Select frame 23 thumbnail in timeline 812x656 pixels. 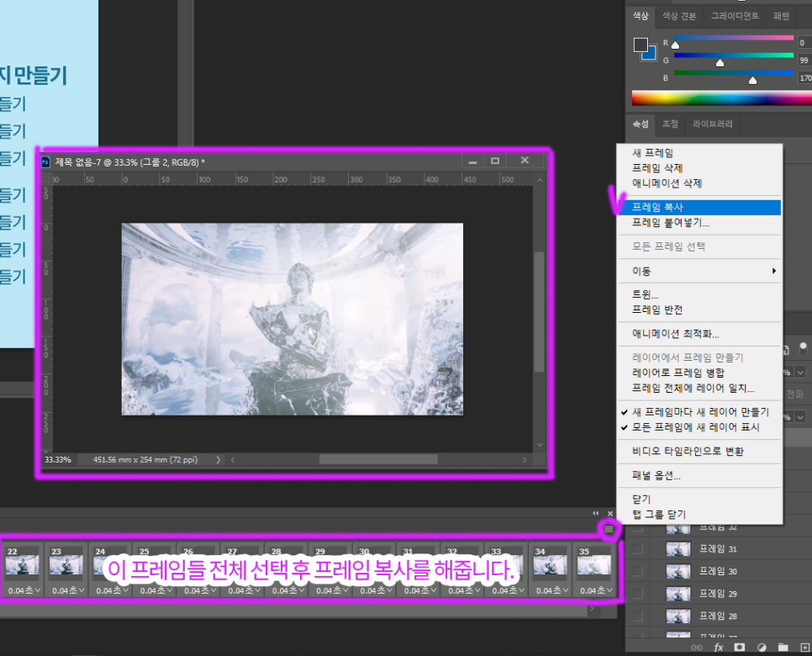click(x=66, y=564)
